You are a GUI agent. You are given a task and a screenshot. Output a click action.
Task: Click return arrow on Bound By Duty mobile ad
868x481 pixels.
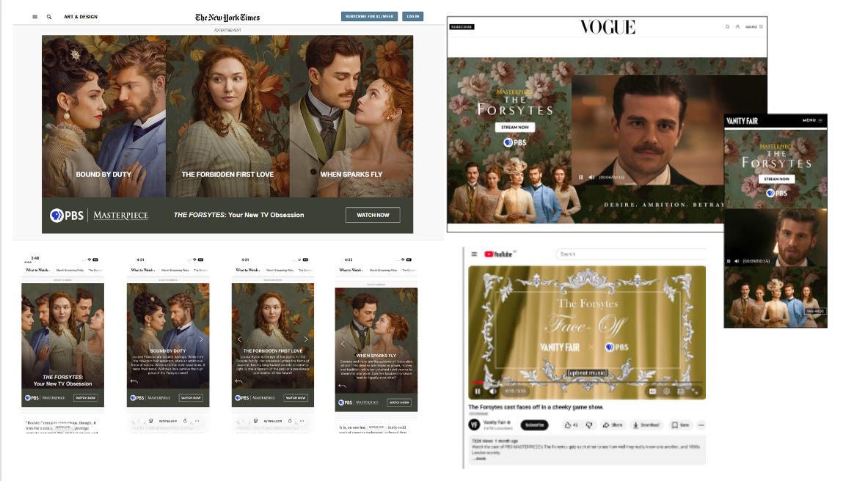[x=134, y=381]
